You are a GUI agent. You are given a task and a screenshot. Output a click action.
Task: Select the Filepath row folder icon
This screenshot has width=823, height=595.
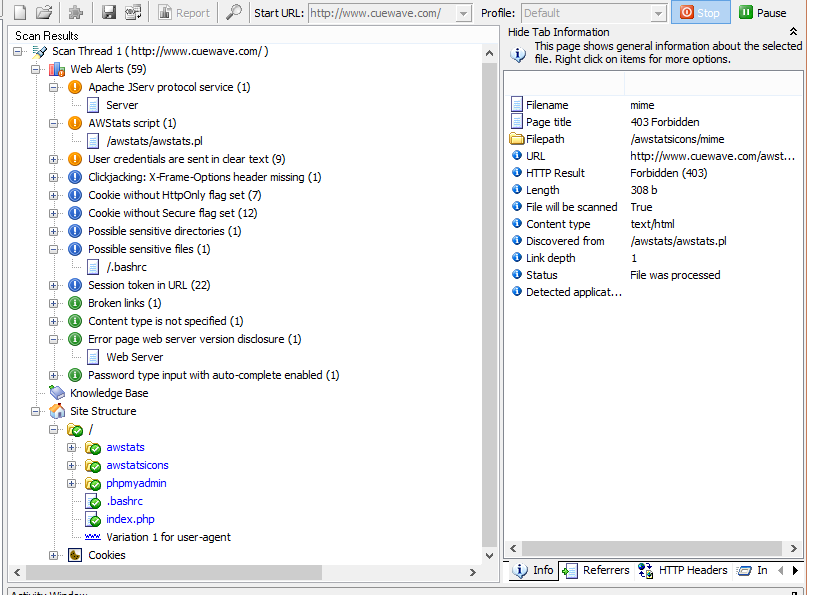(517, 139)
